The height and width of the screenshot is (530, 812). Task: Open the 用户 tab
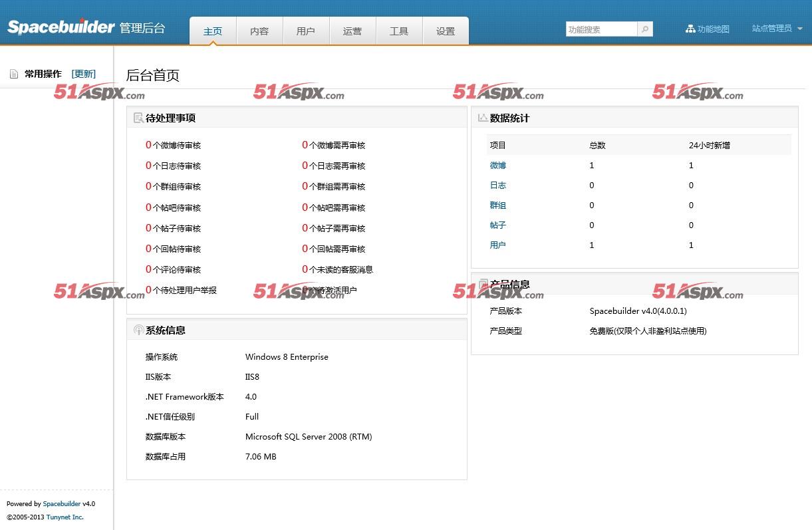point(306,31)
